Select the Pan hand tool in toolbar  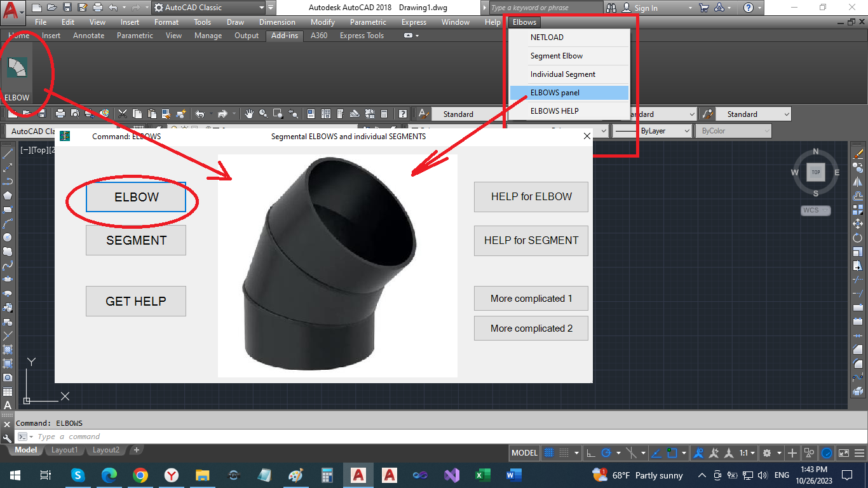click(249, 114)
